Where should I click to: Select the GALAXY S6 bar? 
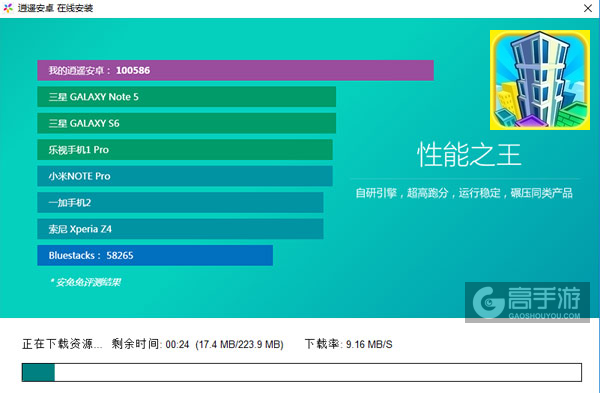[186, 123]
